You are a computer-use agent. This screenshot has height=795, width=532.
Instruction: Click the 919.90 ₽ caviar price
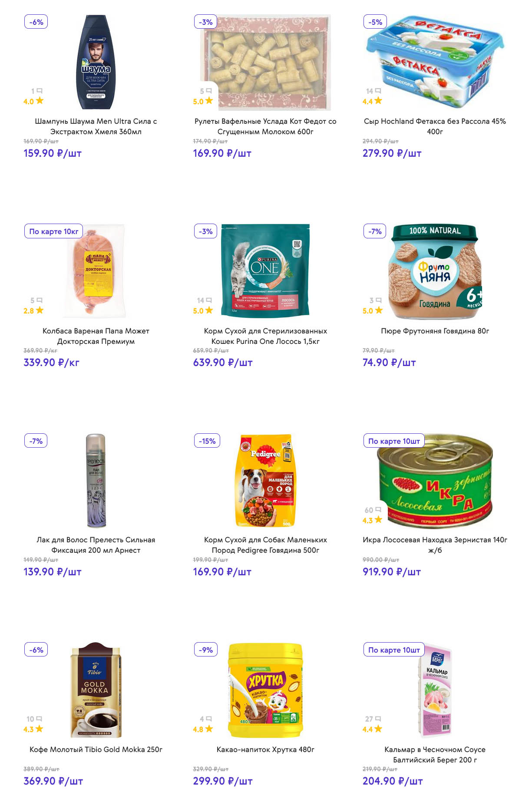pyautogui.click(x=391, y=572)
